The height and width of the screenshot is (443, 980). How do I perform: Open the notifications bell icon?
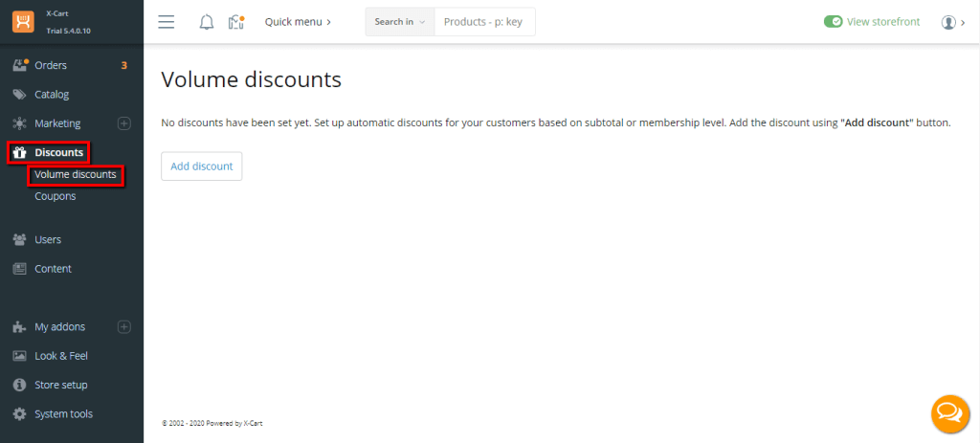(x=207, y=23)
